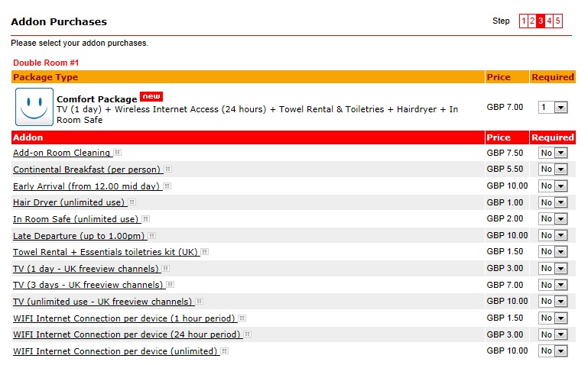Click info icon next to Late Departure
The width and height of the screenshot is (588, 365).
[x=151, y=236]
